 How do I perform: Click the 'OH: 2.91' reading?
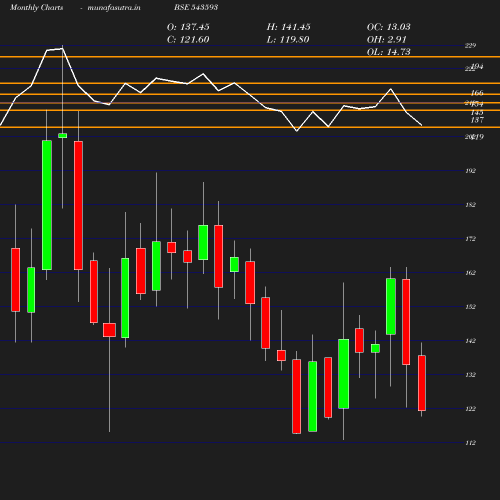[x=387, y=40]
